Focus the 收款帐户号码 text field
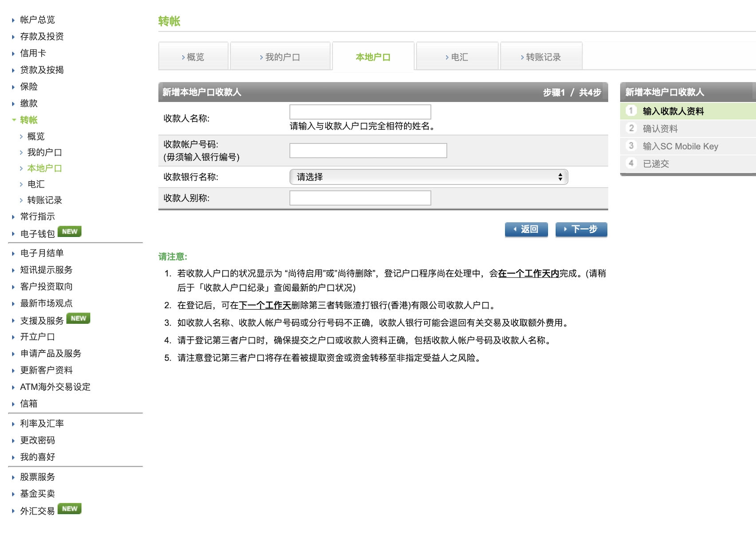This screenshot has width=756, height=549. (x=368, y=151)
